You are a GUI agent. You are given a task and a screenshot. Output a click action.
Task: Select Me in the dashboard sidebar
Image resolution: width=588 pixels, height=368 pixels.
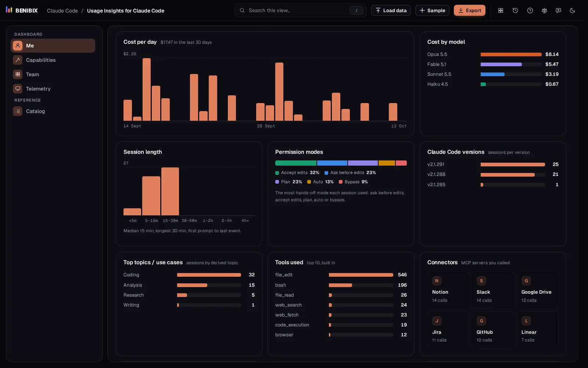pos(53,46)
